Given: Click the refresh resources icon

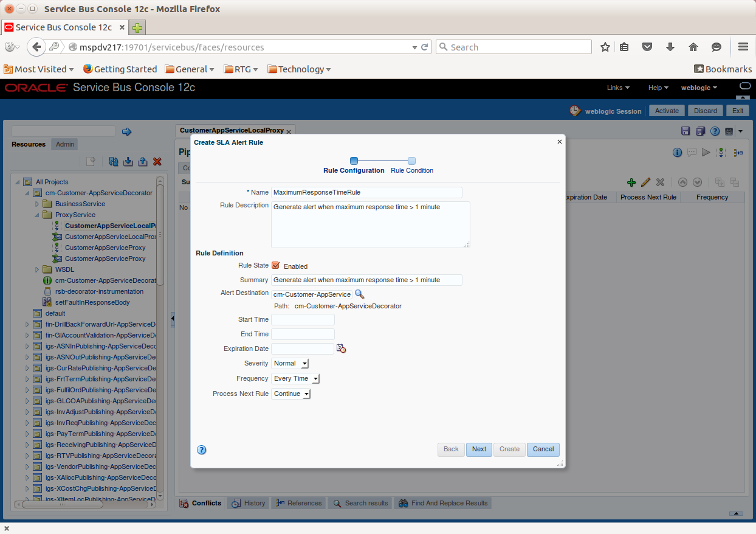Looking at the screenshot, I should point(113,162).
